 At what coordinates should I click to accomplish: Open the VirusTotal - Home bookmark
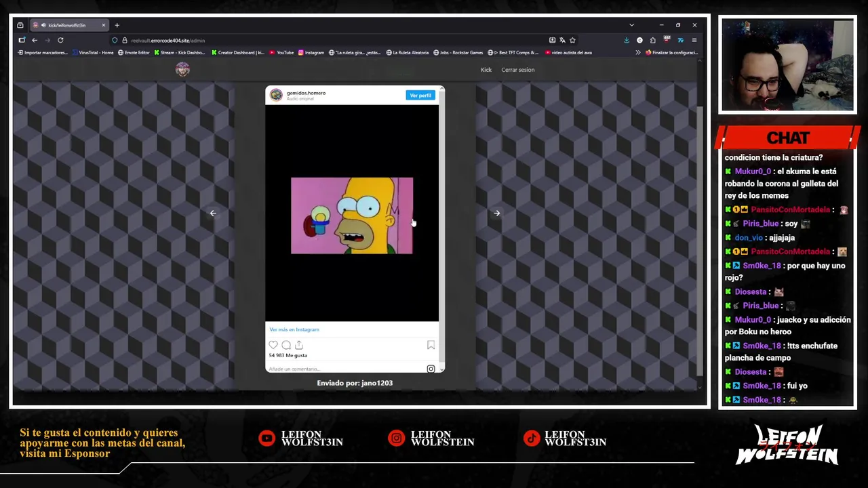pyautogui.click(x=93, y=52)
